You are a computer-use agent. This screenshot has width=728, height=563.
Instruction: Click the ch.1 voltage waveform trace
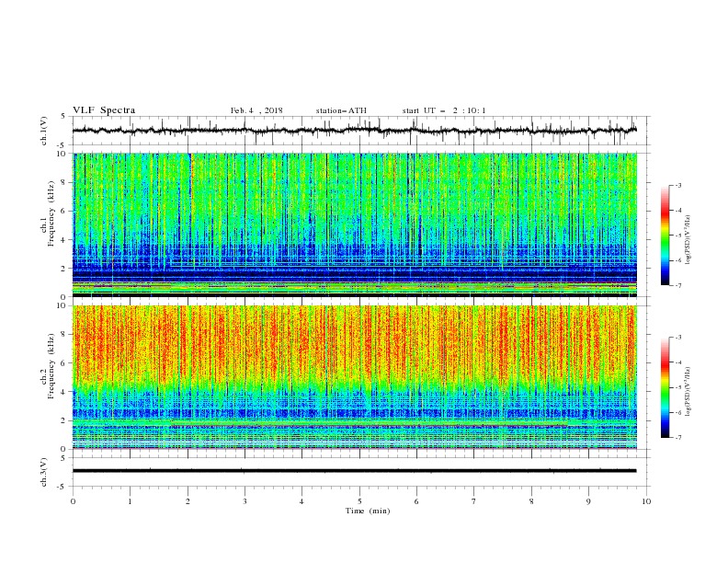pyautogui.click(x=354, y=131)
